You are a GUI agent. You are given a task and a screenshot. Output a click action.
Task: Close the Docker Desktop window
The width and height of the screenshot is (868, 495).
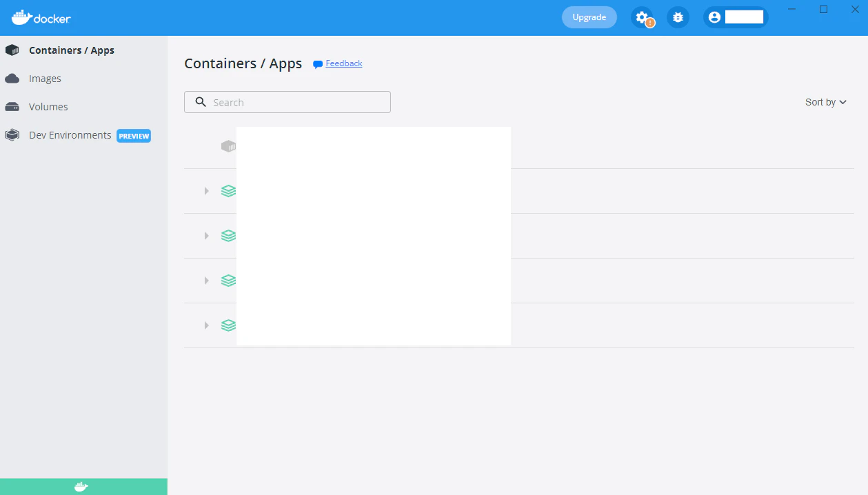pyautogui.click(x=855, y=9)
